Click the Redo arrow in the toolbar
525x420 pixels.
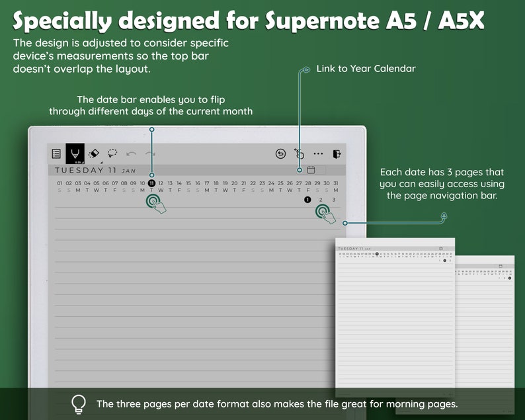150,153
